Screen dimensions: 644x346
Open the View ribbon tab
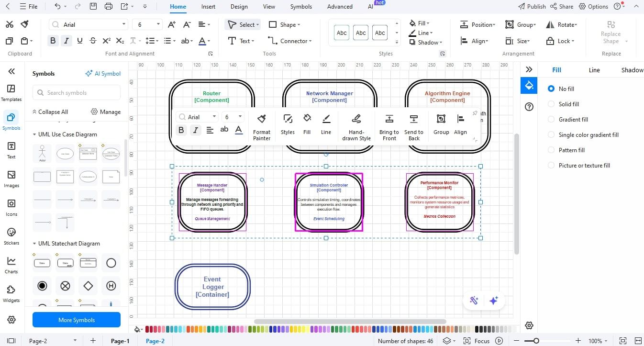(x=269, y=7)
